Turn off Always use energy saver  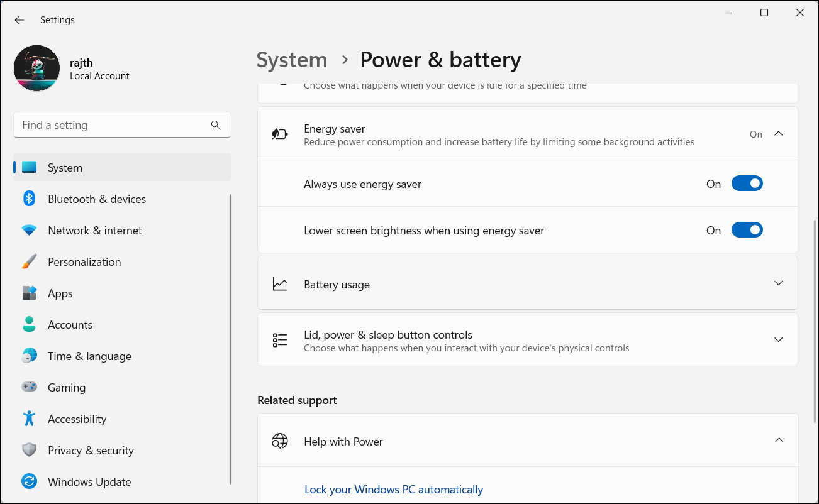747,184
